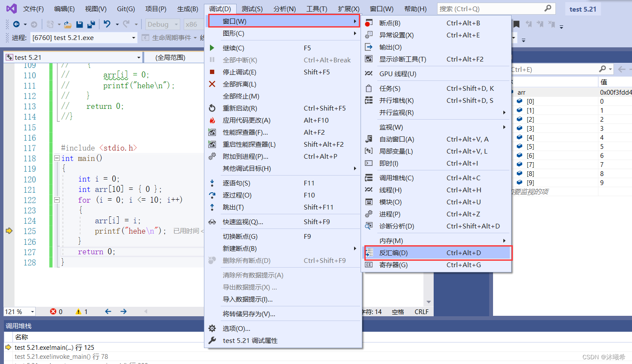Viewport: 632px width, 364px height.
Task: Click Options (选项) gear icon
Action: pyautogui.click(x=212, y=328)
